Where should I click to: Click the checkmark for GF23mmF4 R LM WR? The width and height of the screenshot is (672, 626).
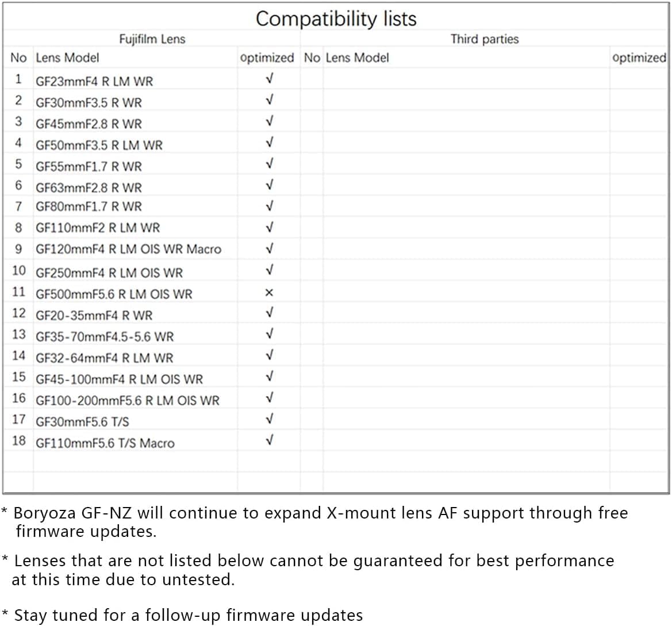(x=269, y=79)
